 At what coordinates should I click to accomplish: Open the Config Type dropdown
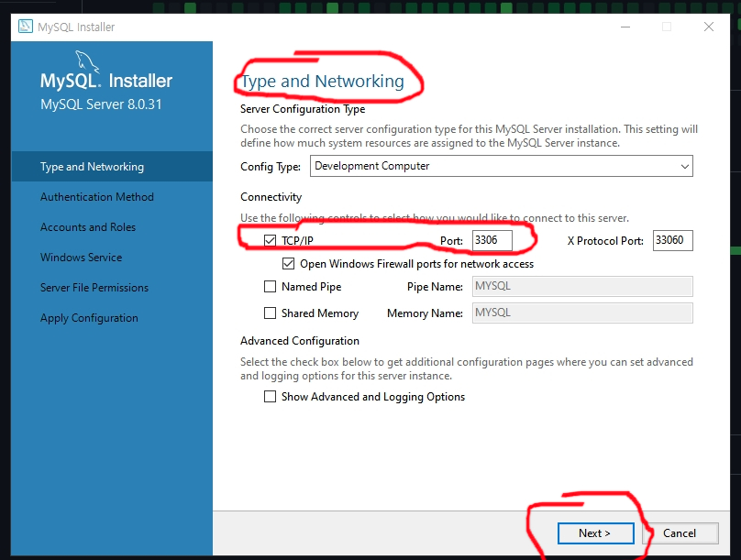[502, 166]
